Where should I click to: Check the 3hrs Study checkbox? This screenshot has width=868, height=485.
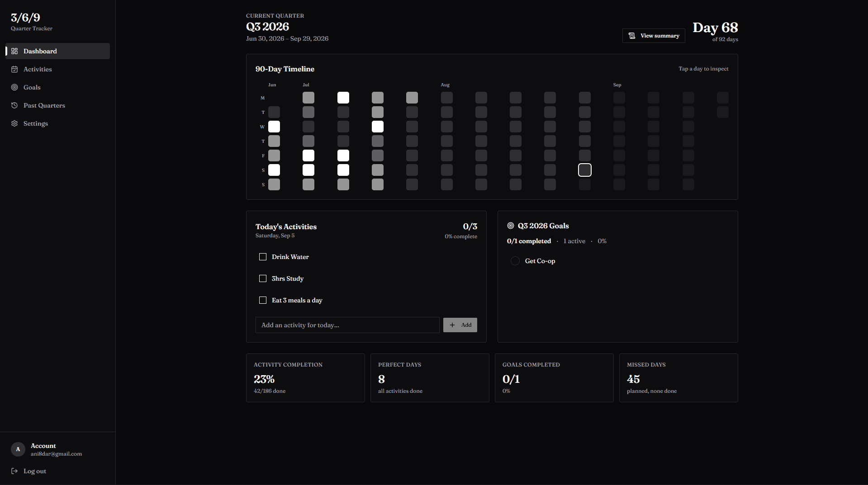263,278
